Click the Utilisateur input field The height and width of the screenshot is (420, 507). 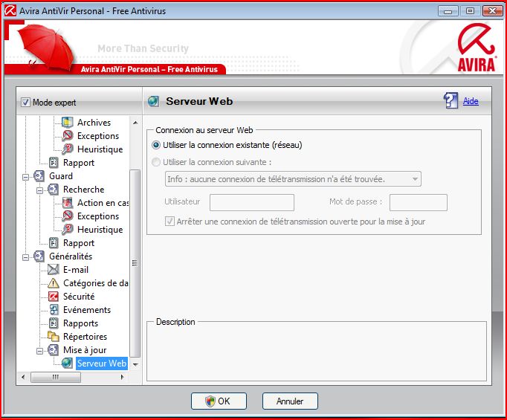tap(252, 202)
